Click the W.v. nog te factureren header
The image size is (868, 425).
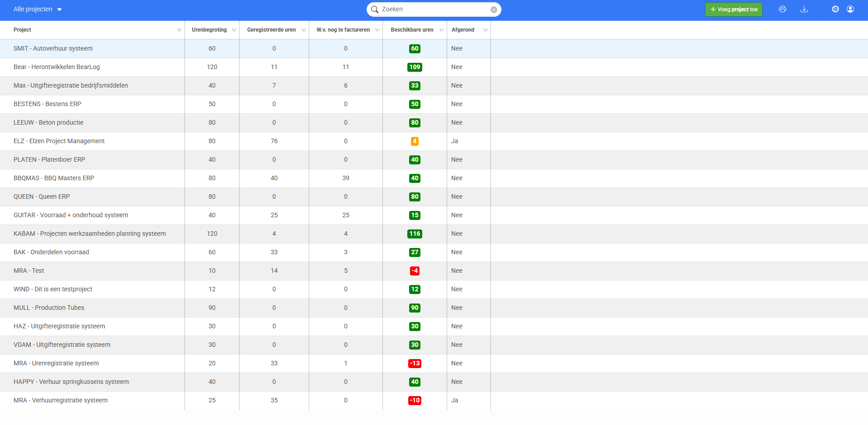point(343,30)
